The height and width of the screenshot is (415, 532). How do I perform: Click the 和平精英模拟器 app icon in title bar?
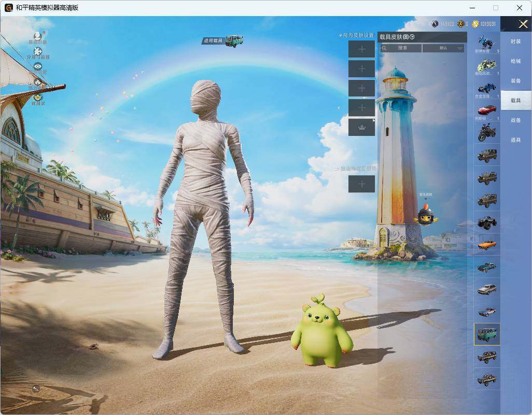tap(8, 7)
